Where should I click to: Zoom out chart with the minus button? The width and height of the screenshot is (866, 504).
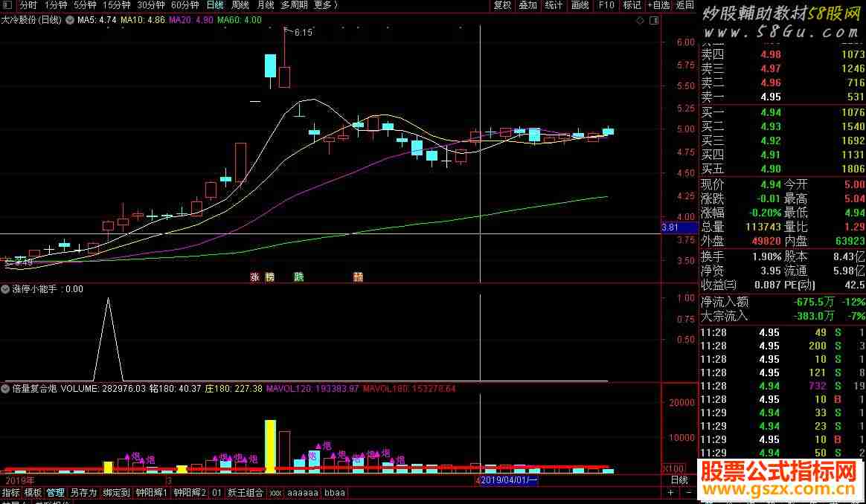click(x=688, y=492)
